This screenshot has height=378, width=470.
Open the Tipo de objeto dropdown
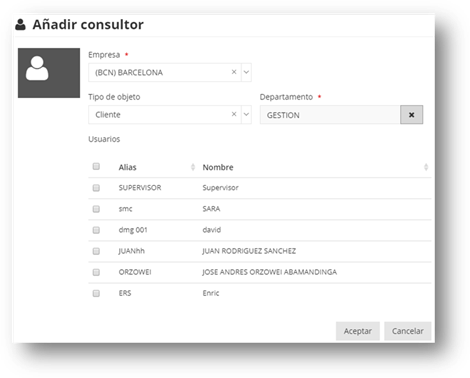pyautogui.click(x=246, y=114)
